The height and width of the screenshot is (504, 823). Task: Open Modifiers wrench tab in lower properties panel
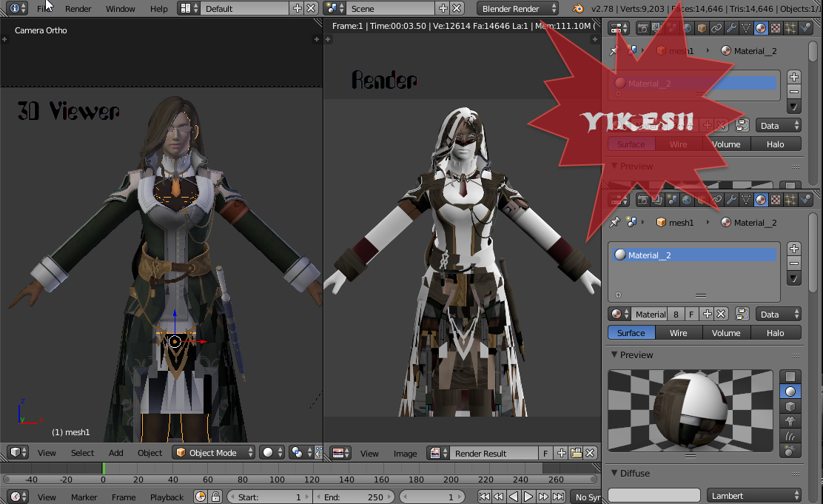730,200
